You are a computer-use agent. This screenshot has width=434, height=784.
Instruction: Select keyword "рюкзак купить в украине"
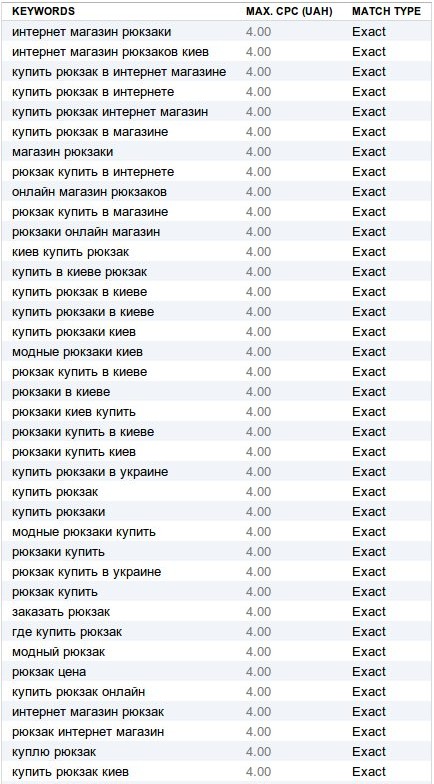86,572
